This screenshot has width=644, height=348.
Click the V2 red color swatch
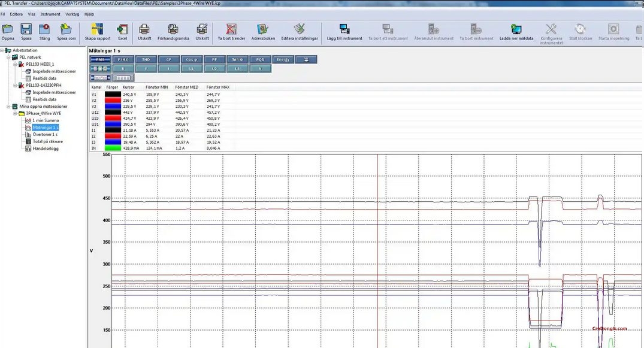pos(113,100)
